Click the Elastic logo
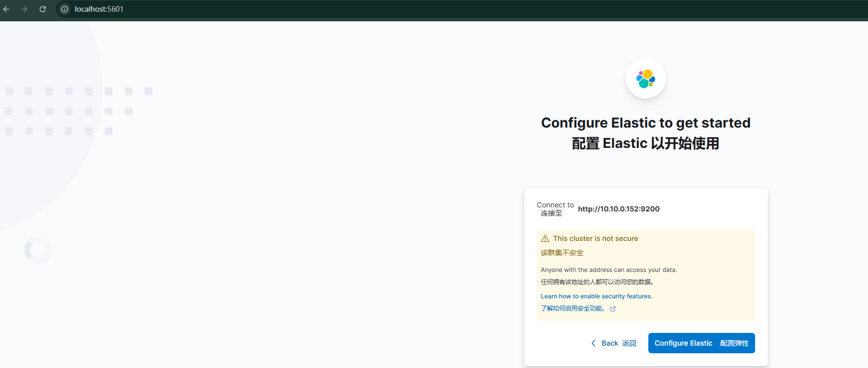This screenshot has width=868, height=368. (x=646, y=79)
